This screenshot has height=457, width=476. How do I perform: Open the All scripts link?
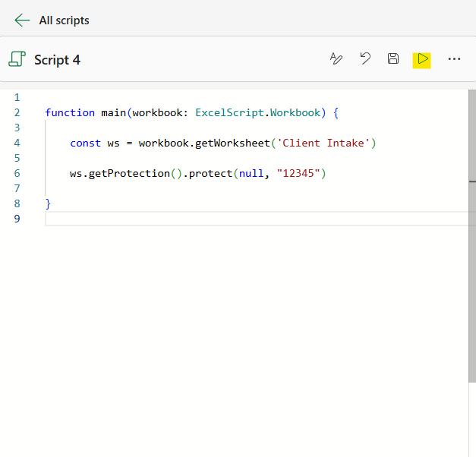click(x=64, y=20)
